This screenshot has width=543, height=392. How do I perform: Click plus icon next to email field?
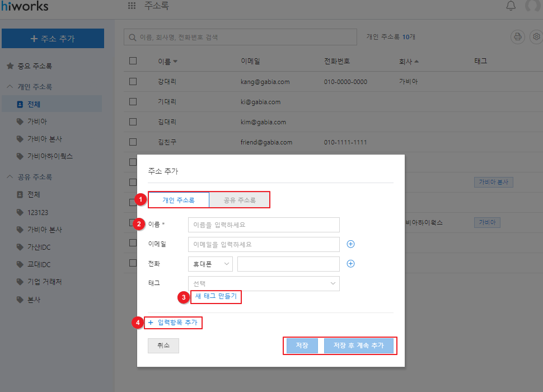coord(351,244)
